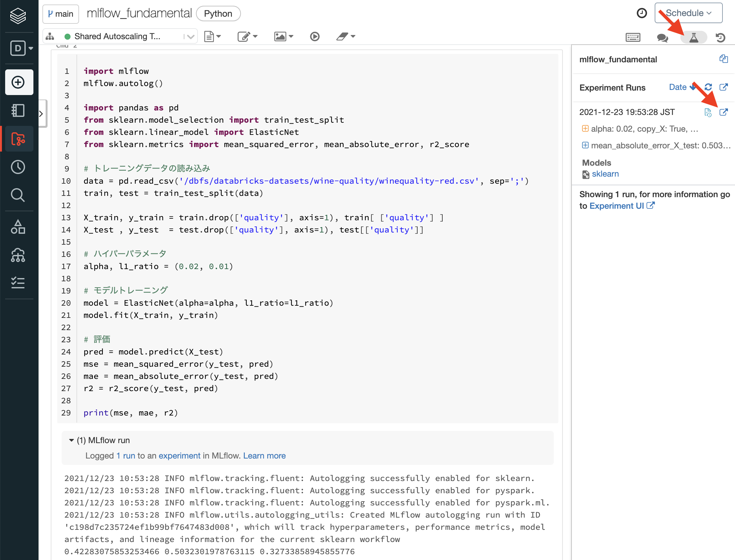Click the pd.read_csv line in the code
Viewport: 735px width, 560px height.
click(306, 181)
